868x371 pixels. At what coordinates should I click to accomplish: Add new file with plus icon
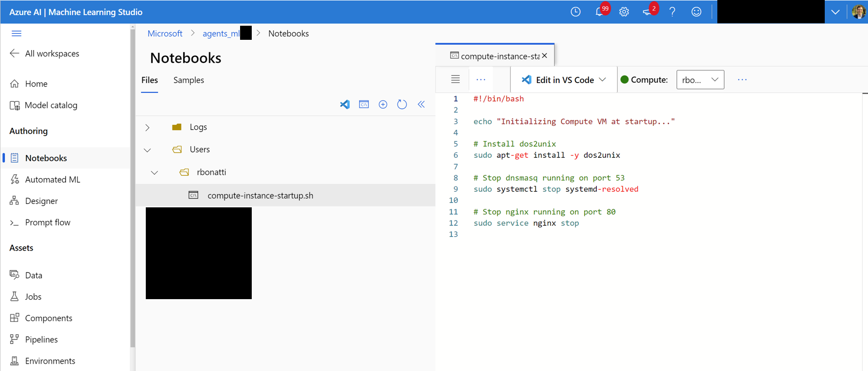point(383,104)
